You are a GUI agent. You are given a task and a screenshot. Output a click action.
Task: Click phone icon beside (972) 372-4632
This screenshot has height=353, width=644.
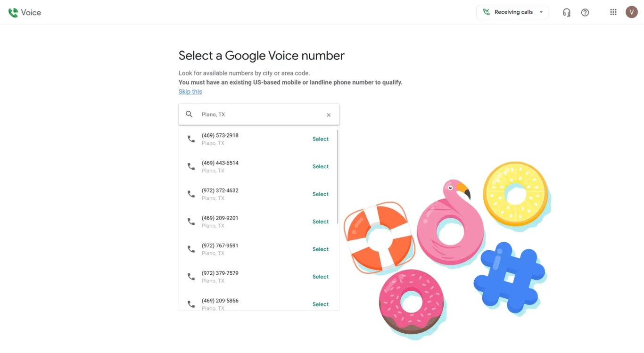(191, 194)
